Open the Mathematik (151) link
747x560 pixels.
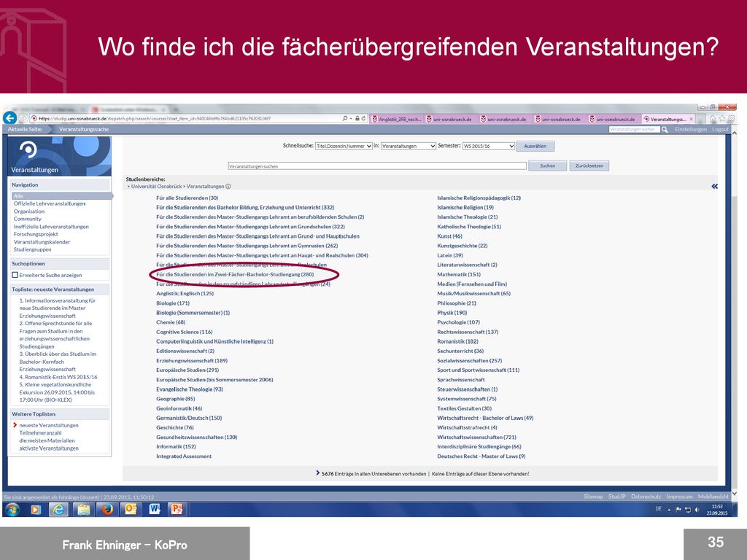[x=459, y=274]
